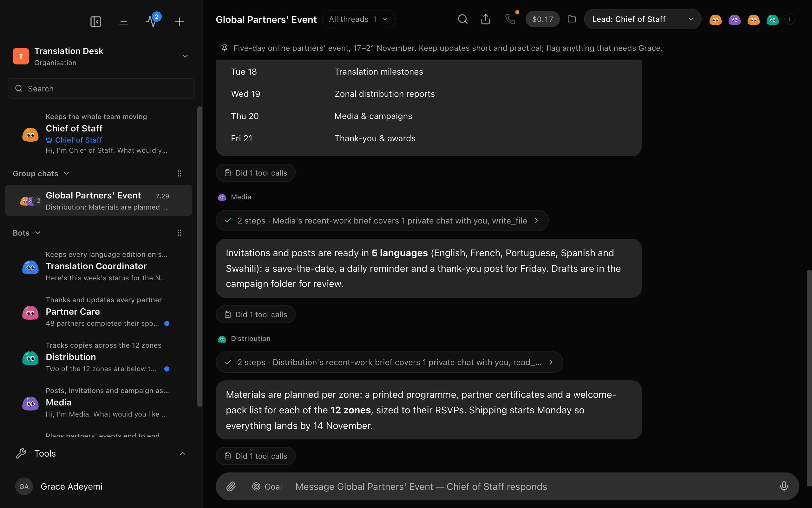
Task: Expand Media's 2 steps summary
Action: (x=382, y=220)
